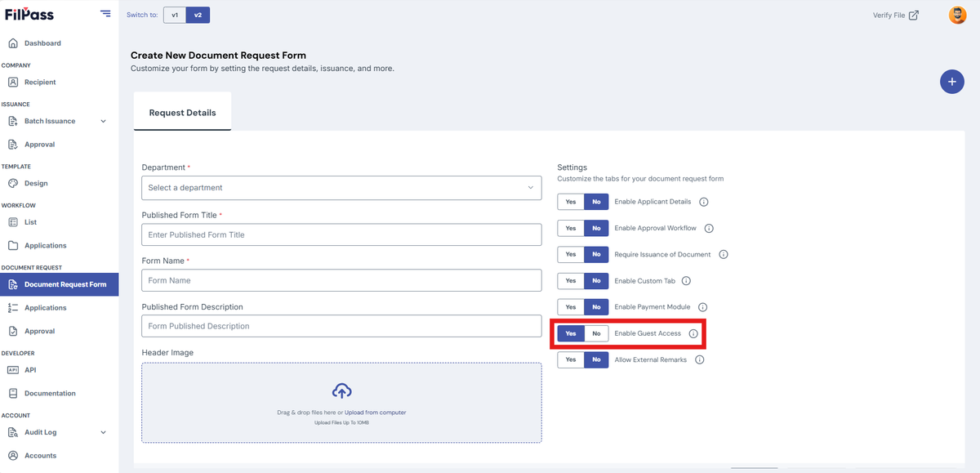Open the workflow List menu entry

(30, 222)
